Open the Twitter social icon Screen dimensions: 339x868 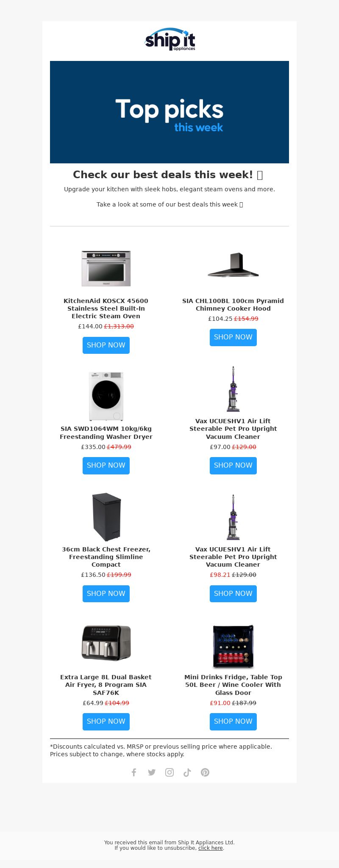(x=152, y=772)
